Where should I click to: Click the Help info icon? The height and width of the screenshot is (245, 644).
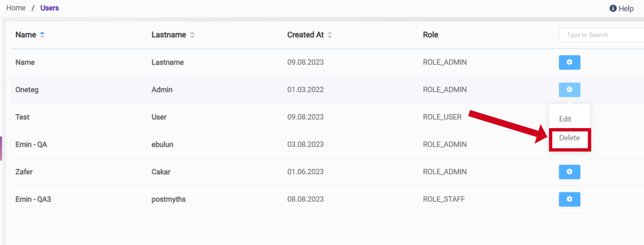click(613, 8)
